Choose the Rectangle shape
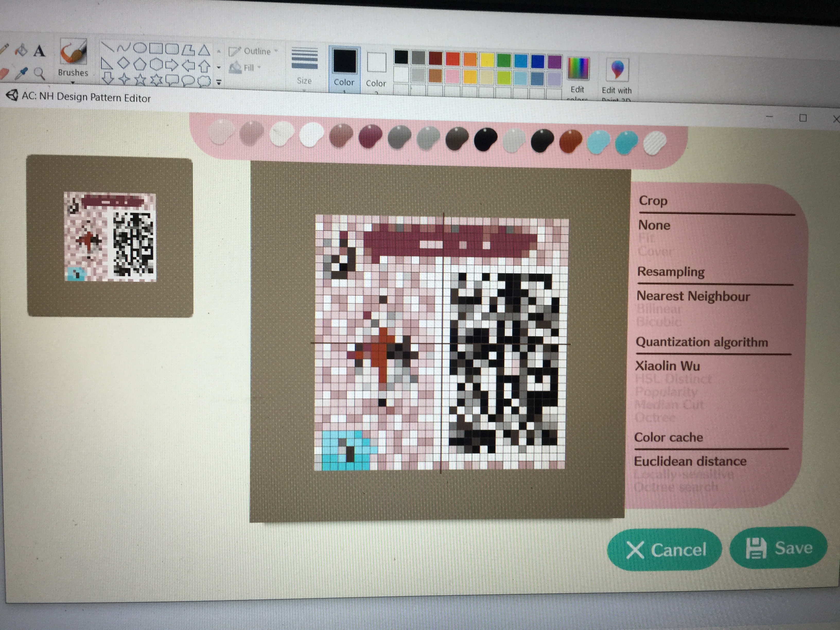This screenshot has height=630, width=840. pyautogui.click(x=156, y=48)
